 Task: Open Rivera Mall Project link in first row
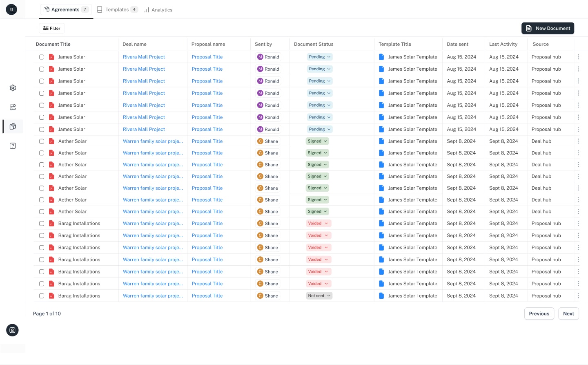(x=144, y=57)
